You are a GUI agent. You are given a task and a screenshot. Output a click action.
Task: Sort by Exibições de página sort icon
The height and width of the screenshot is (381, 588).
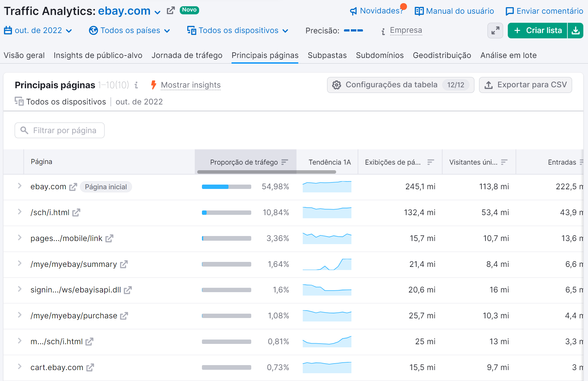pos(431,162)
